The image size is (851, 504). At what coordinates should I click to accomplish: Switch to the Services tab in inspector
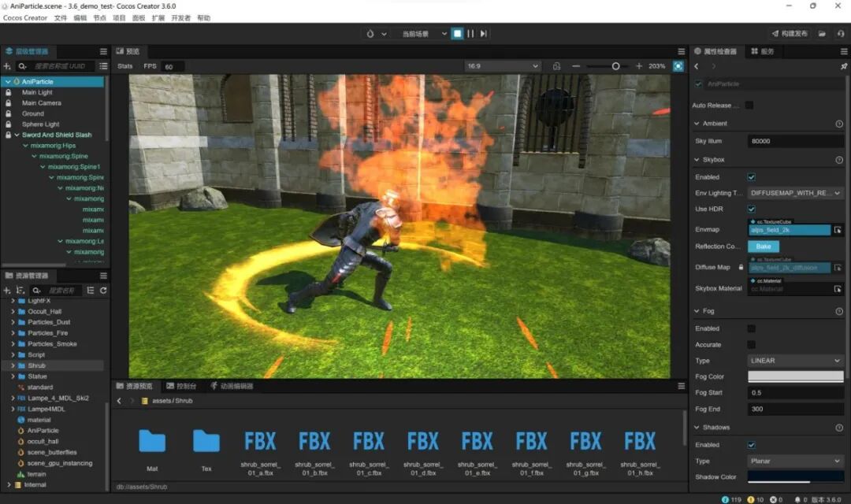point(763,51)
